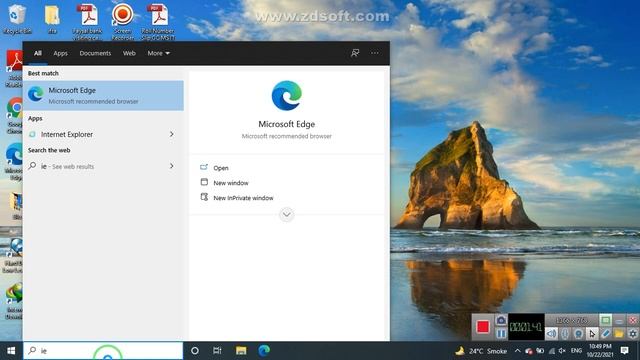Expand the More filter dropdown
Image resolution: width=640 pixels, height=360 pixels.
159,53
